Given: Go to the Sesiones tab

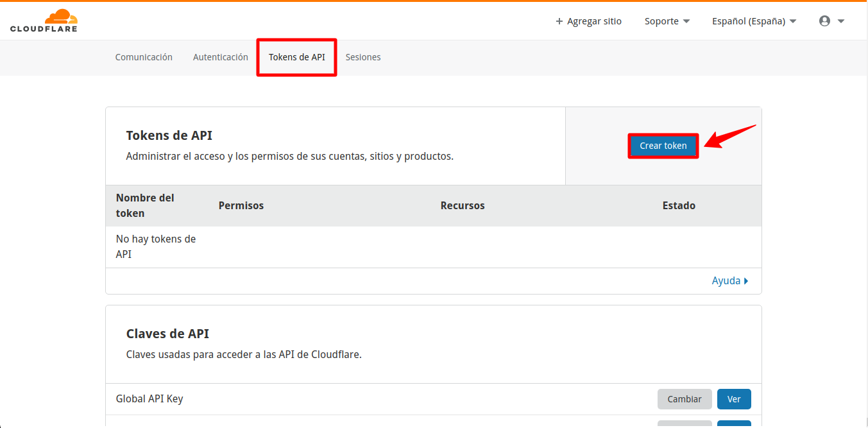Looking at the screenshot, I should 363,57.
